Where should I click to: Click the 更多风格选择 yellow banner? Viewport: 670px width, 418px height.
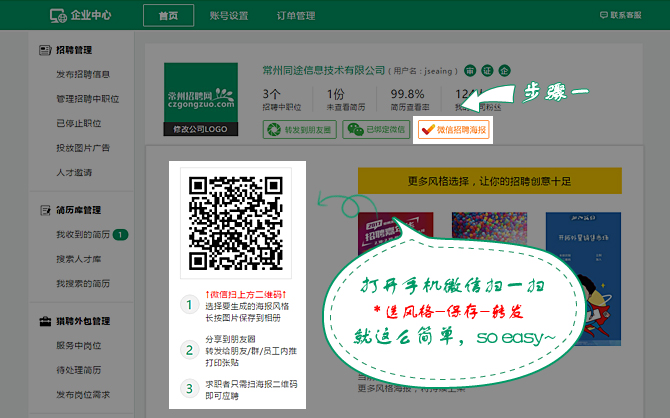[490, 181]
